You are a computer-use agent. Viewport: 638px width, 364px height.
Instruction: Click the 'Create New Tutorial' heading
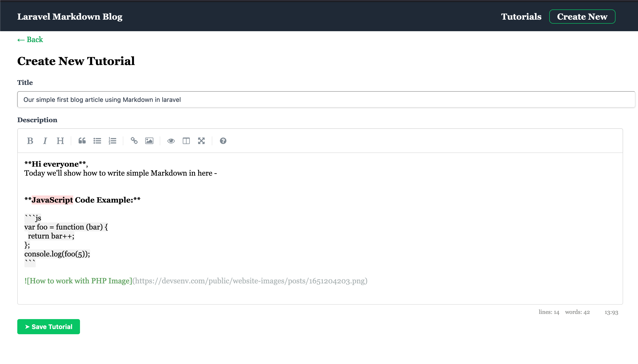pos(76,61)
